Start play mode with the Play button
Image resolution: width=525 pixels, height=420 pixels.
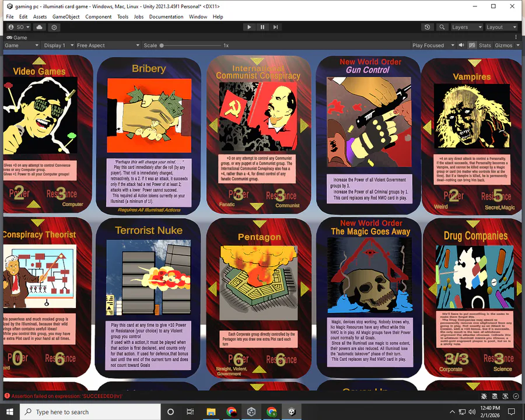point(249,27)
